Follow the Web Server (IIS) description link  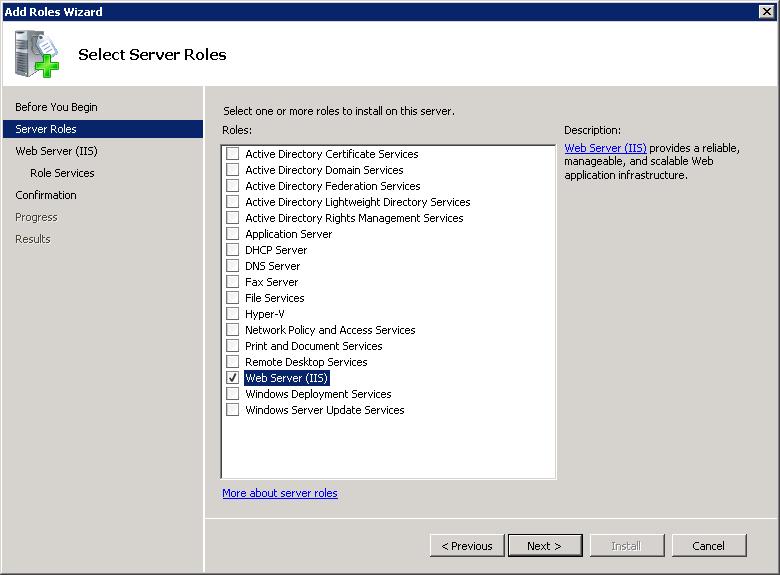[x=605, y=148]
